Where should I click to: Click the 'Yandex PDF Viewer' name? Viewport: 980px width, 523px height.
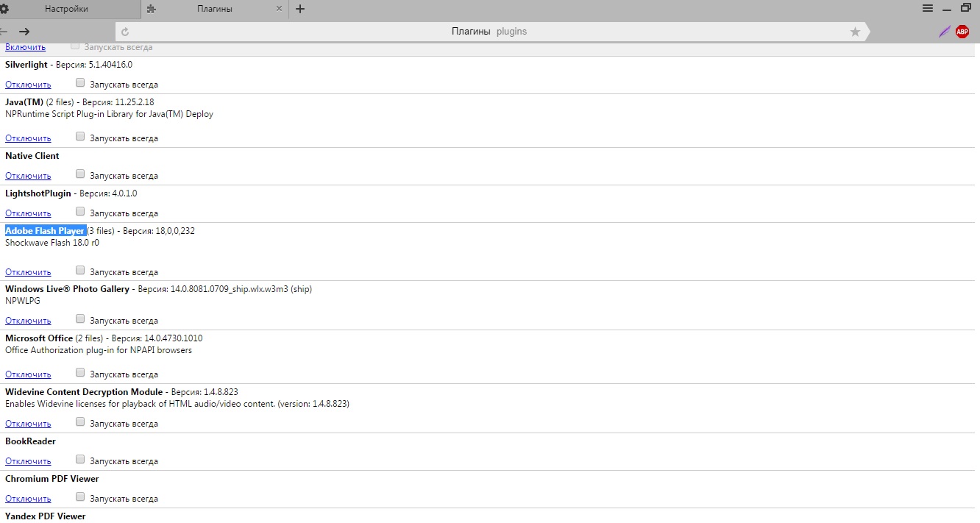click(x=46, y=516)
